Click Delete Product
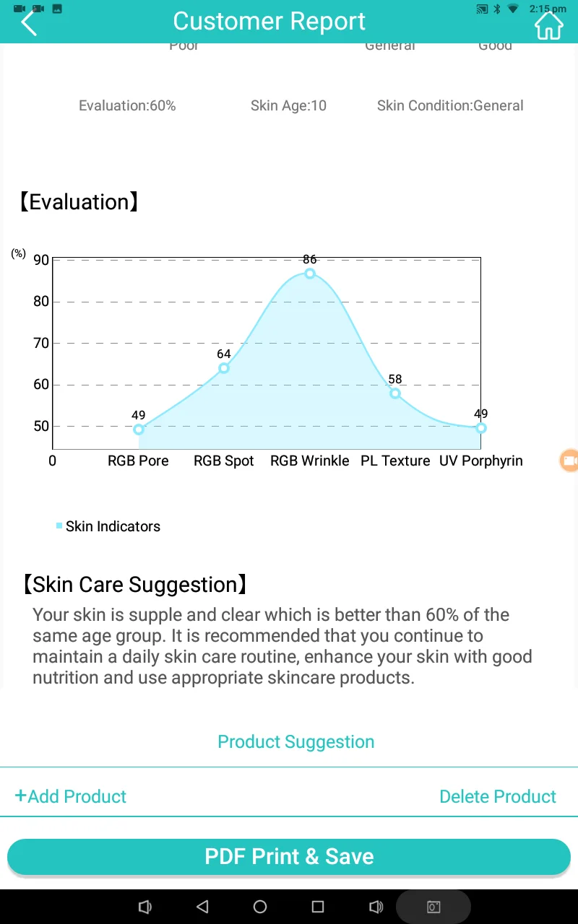The height and width of the screenshot is (924, 578). (498, 796)
